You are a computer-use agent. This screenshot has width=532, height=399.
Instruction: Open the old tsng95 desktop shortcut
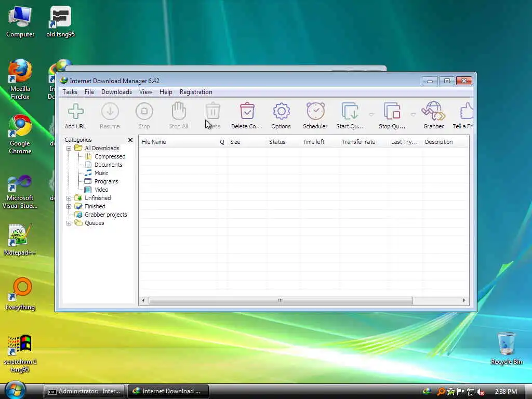tap(60, 21)
